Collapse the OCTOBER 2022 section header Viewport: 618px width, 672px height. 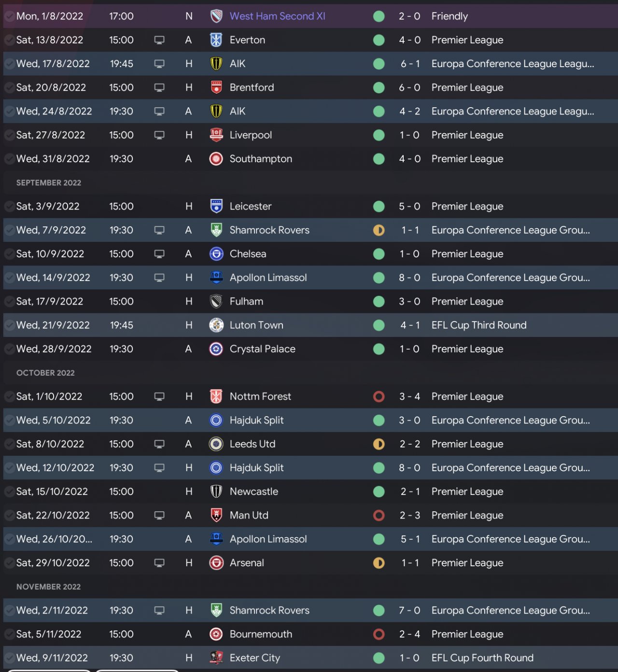pos(45,373)
